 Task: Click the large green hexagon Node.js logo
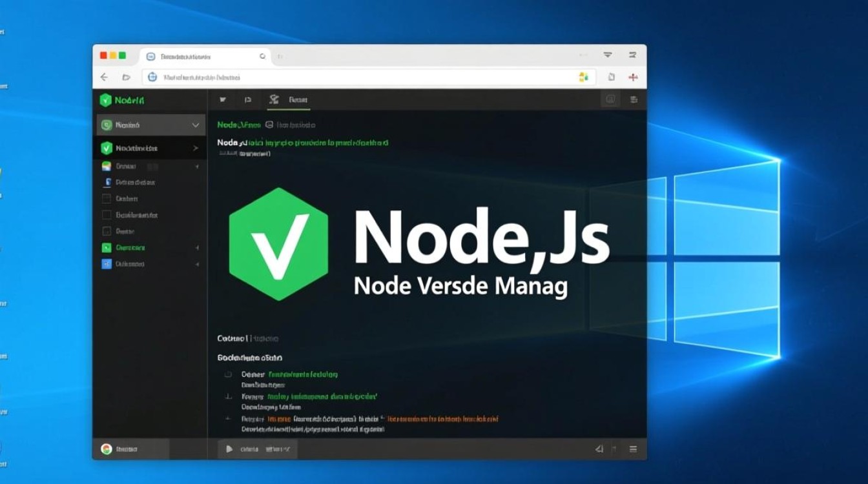(279, 244)
